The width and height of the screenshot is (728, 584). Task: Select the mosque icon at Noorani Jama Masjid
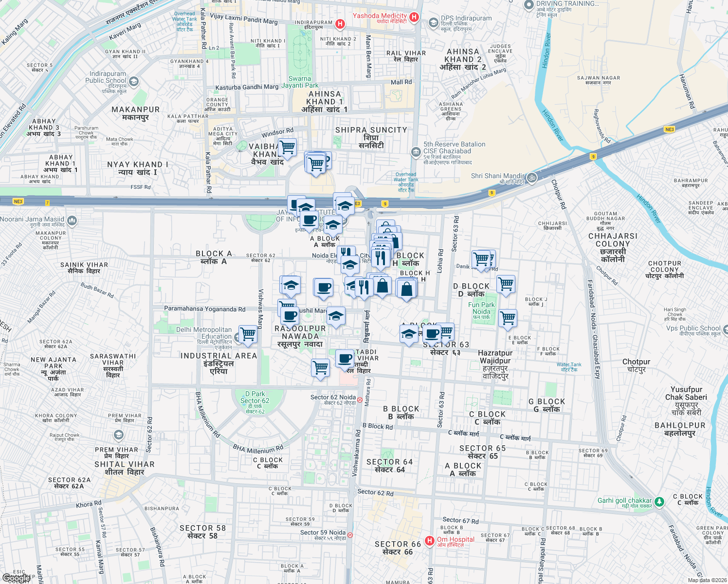tap(72, 220)
